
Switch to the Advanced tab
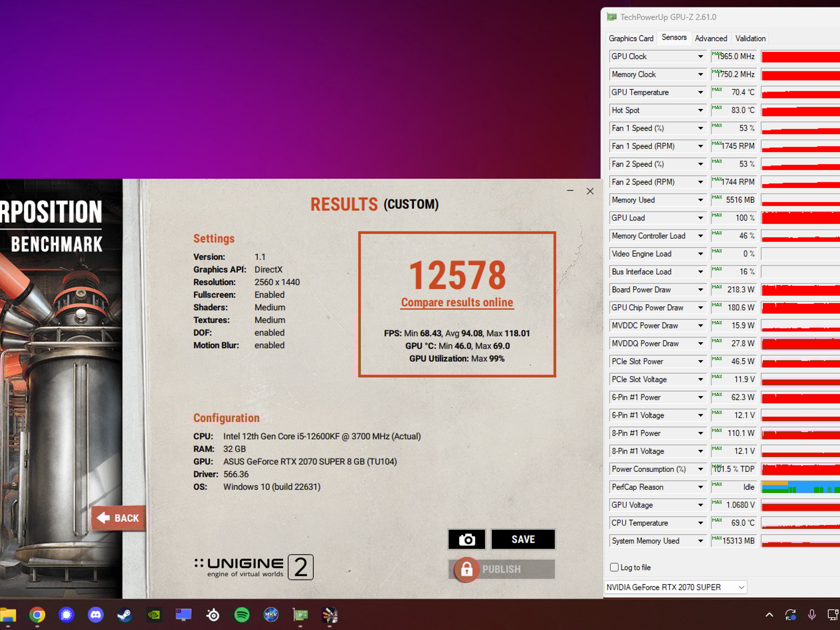(711, 38)
